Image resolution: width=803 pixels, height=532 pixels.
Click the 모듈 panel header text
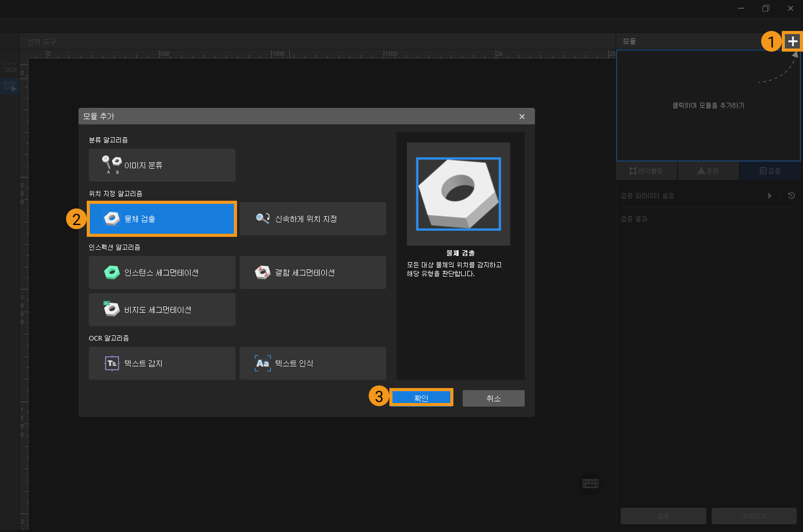click(629, 41)
